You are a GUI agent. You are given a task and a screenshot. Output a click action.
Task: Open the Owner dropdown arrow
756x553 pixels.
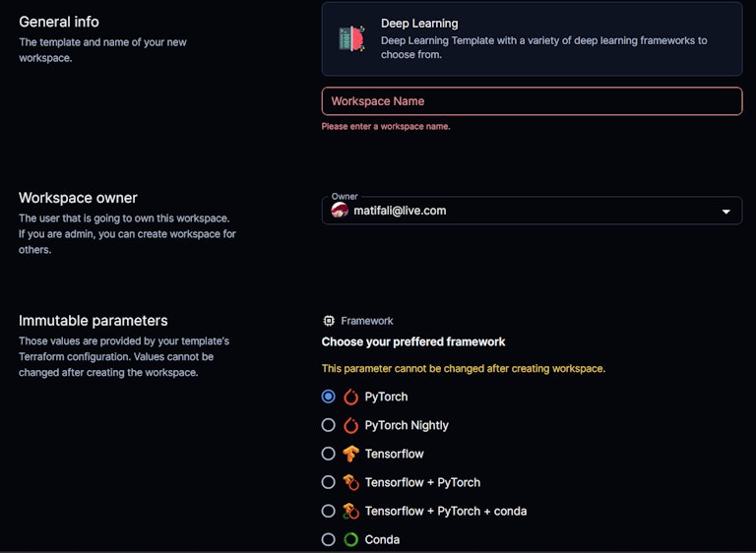pyautogui.click(x=726, y=212)
